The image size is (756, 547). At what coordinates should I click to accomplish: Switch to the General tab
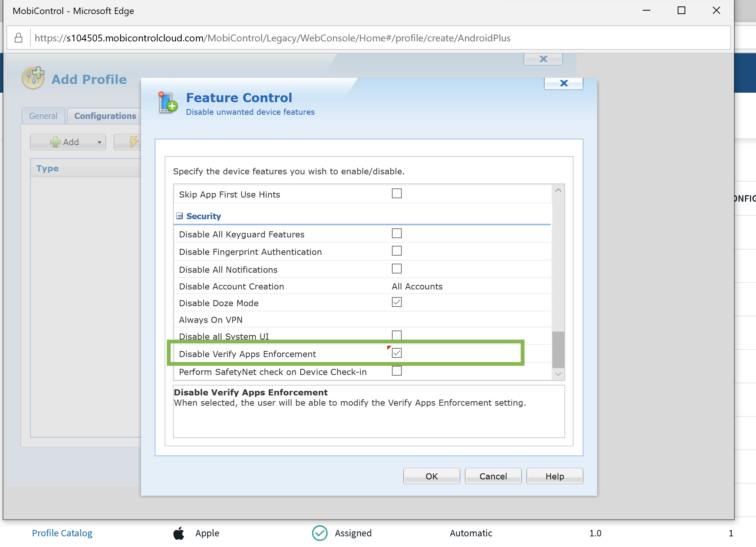click(43, 116)
